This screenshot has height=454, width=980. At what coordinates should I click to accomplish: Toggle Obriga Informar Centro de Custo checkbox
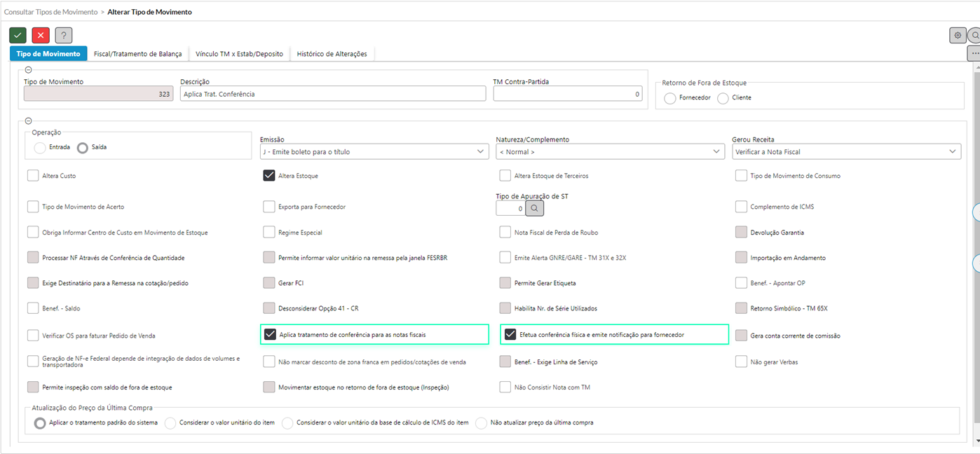[x=33, y=232]
